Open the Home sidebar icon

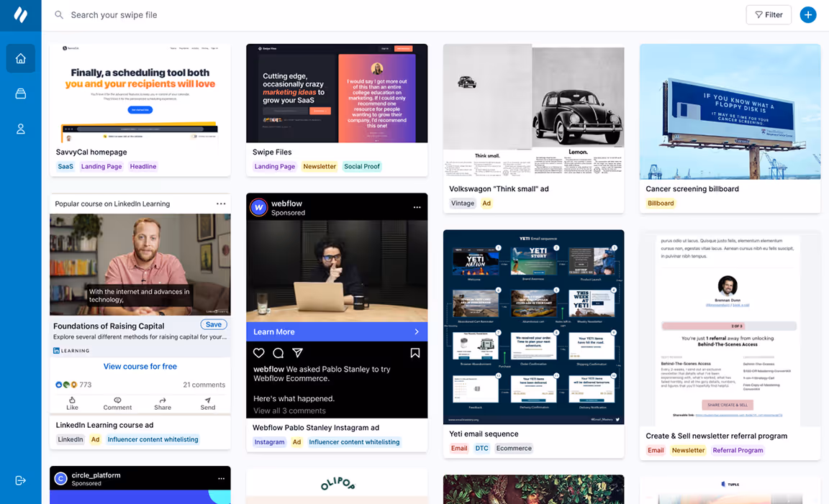[x=21, y=58]
